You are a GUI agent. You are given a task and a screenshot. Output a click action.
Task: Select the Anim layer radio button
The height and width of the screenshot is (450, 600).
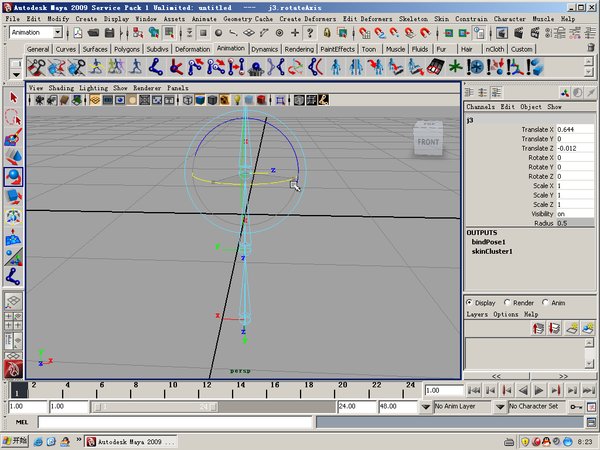coord(546,302)
